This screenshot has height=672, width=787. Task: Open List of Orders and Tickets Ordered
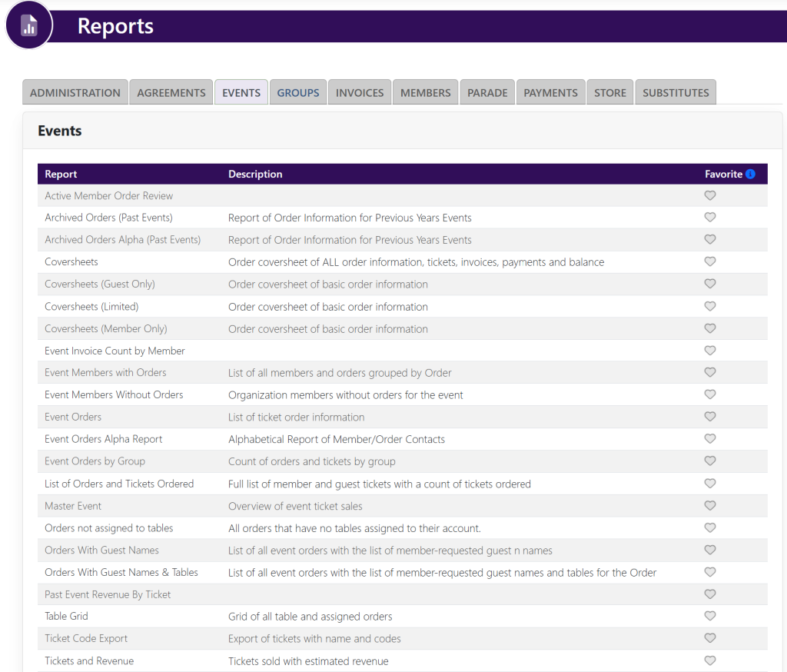[x=119, y=484]
